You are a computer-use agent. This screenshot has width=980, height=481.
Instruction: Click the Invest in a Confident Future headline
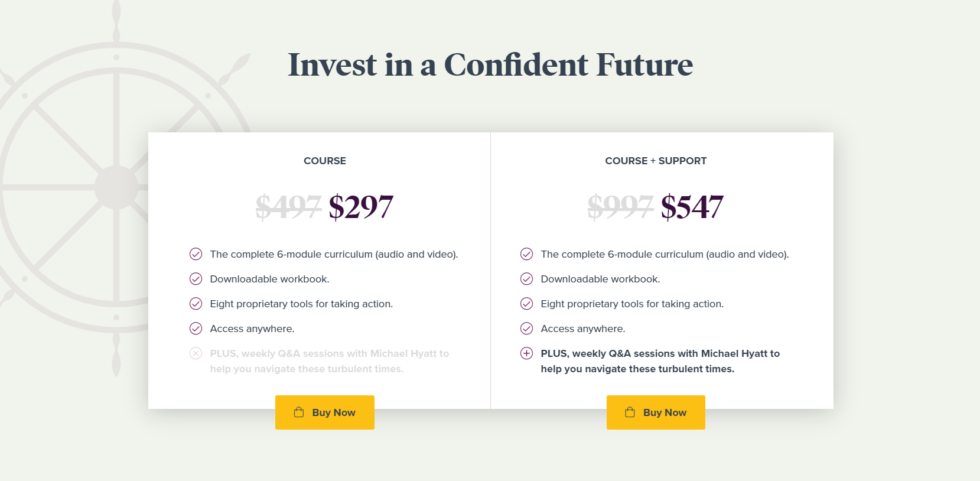490,64
